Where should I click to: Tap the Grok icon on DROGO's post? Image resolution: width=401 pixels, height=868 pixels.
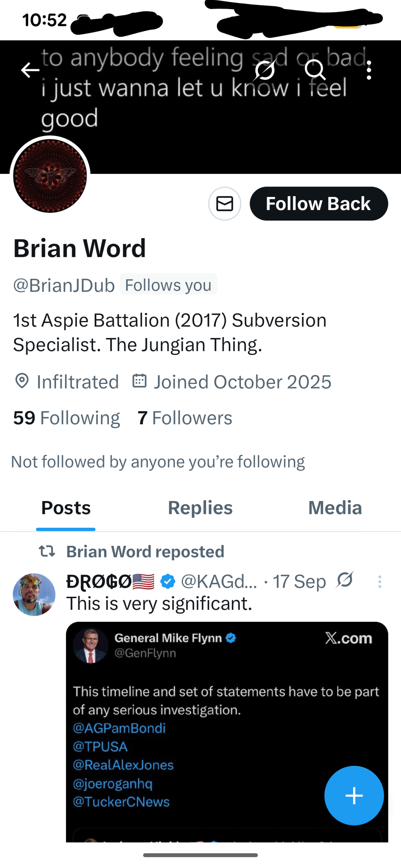pyautogui.click(x=345, y=580)
